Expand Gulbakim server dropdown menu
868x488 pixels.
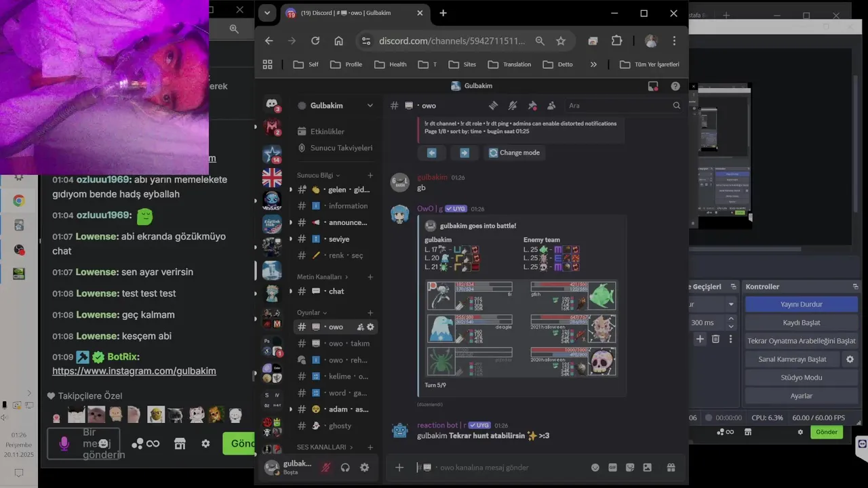point(370,106)
